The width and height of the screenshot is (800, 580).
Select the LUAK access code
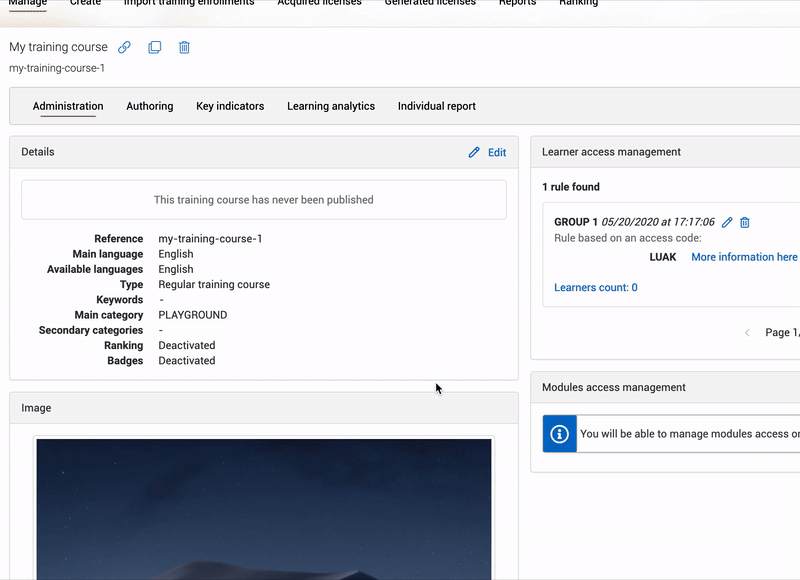[663, 257]
